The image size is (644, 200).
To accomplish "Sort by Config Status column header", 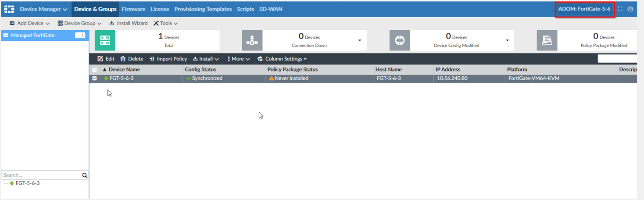I will pyautogui.click(x=200, y=69).
